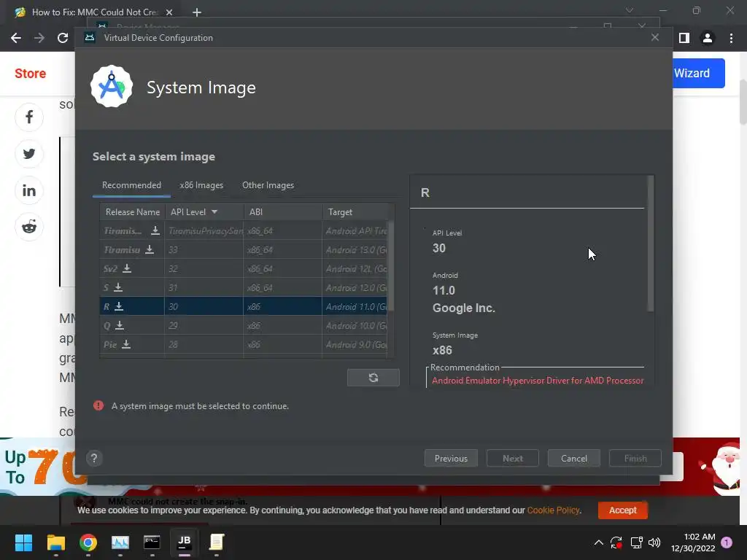Download the Pie system image
The height and width of the screenshot is (560, 747).
(125, 344)
